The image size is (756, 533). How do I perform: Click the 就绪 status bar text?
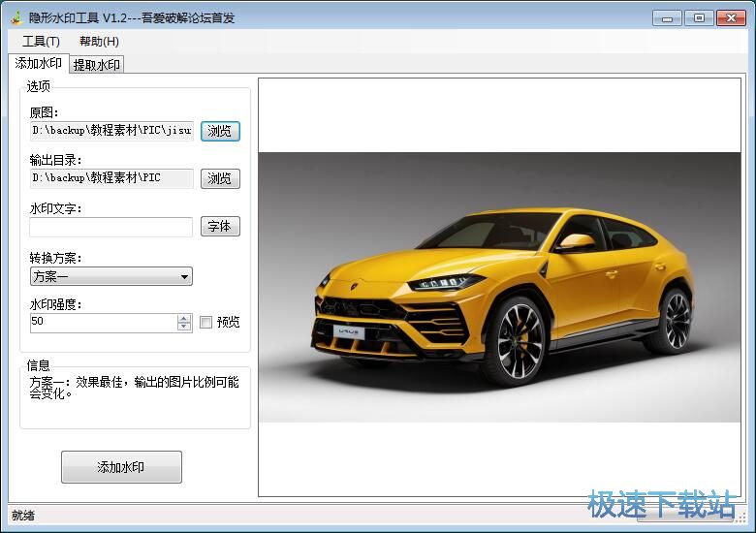23,516
